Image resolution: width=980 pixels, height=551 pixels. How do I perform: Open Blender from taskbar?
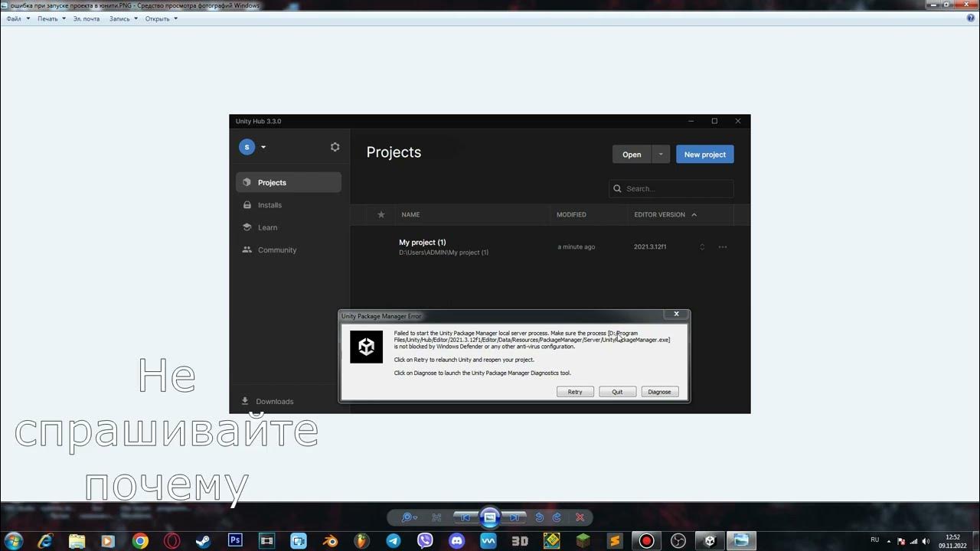point(330,541)
